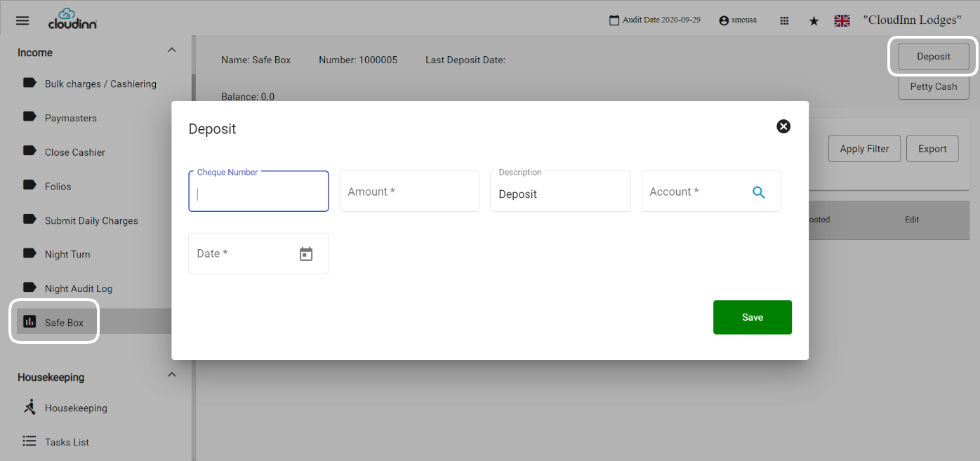Click the Night Turn tag icon

29,253
